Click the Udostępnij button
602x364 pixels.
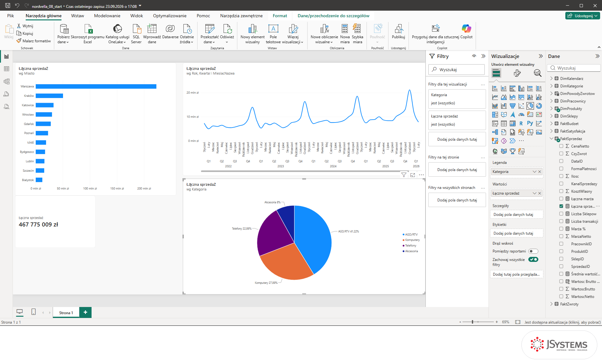click(583, 16)
